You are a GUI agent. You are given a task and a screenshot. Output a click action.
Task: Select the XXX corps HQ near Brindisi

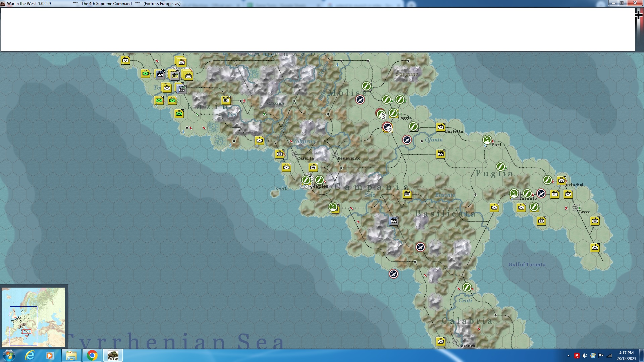point(554,194)
